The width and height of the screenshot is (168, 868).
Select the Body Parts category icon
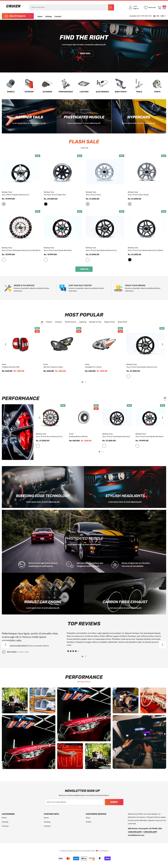click(121, 83)
